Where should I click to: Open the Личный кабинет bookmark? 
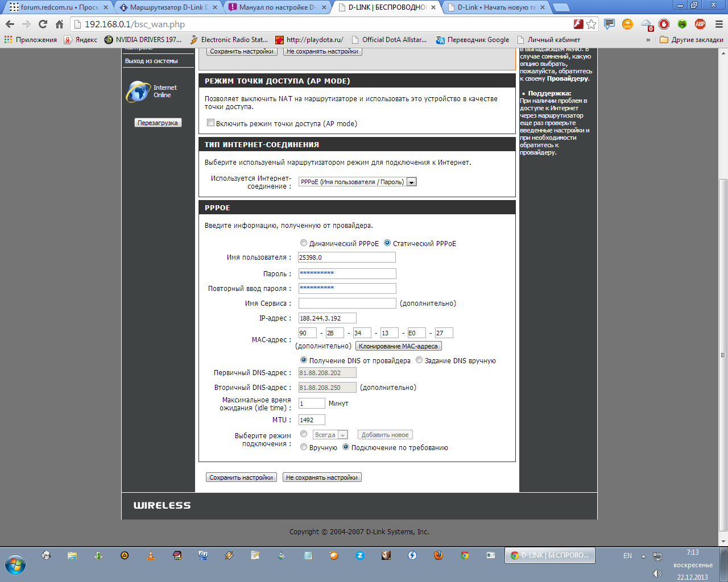tap(549, 40)
